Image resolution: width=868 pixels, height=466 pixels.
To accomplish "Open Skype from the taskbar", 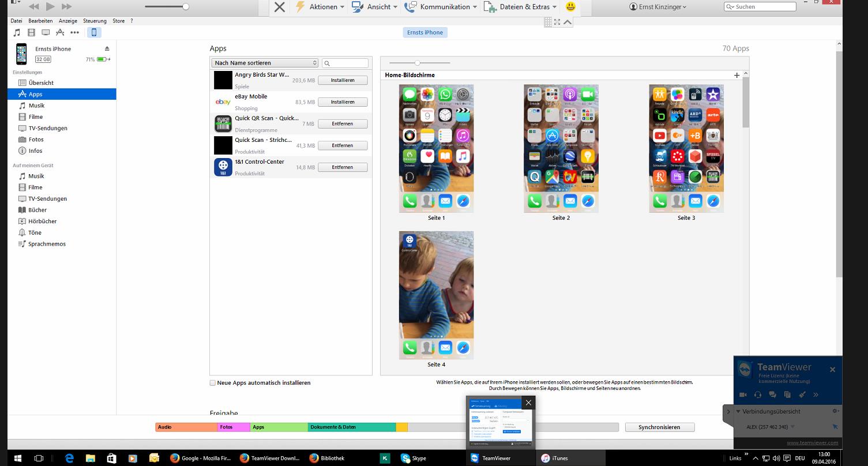I will tap(414, 458).
